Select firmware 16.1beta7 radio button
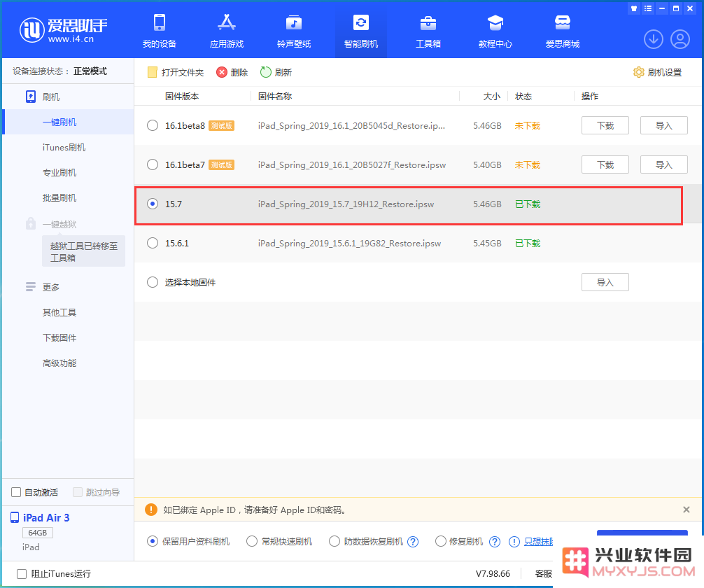This screenshot has height=588, width=704. [x=153, y=165]
